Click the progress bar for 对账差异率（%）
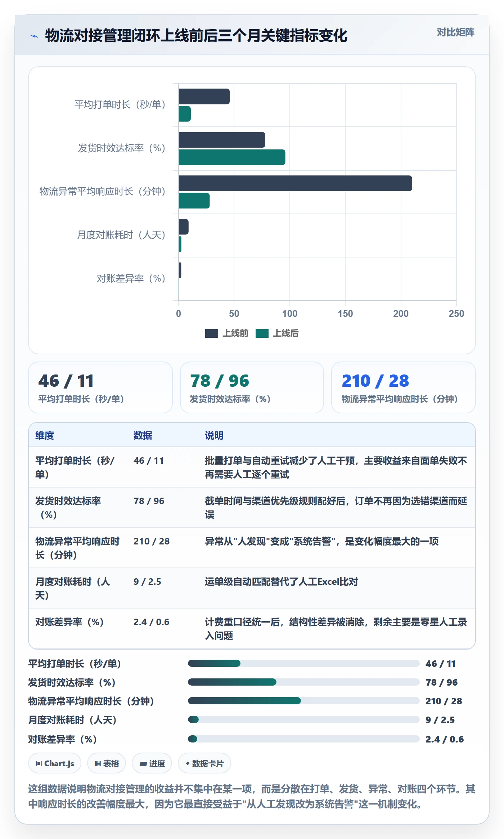The height and width of the screenshot is (839, 504). coord(304,739)
